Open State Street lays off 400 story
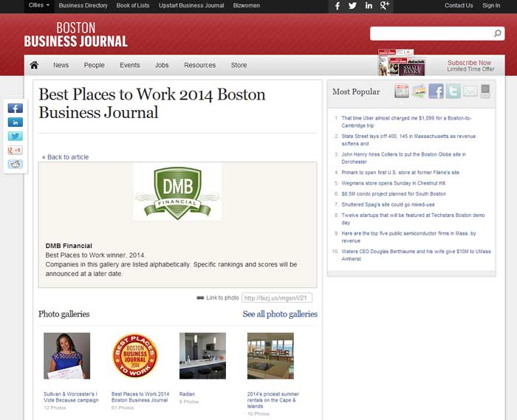Screen dimensions: 517x420 point(408,140)
